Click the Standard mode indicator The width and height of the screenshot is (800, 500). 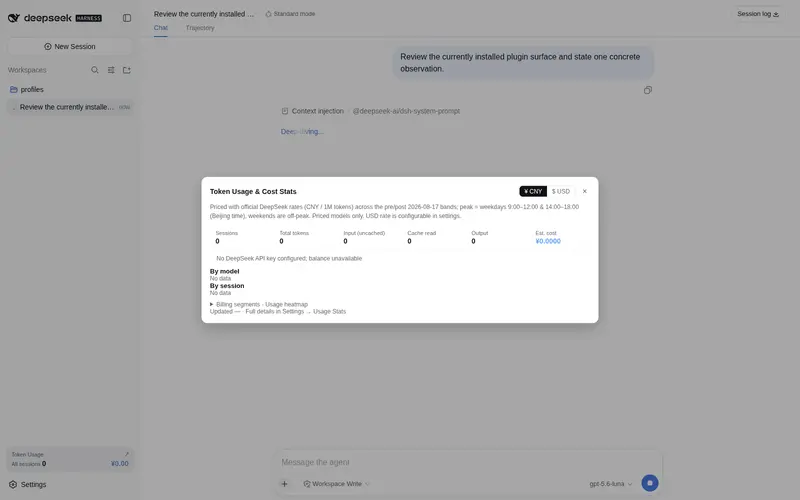click(290, 14)
